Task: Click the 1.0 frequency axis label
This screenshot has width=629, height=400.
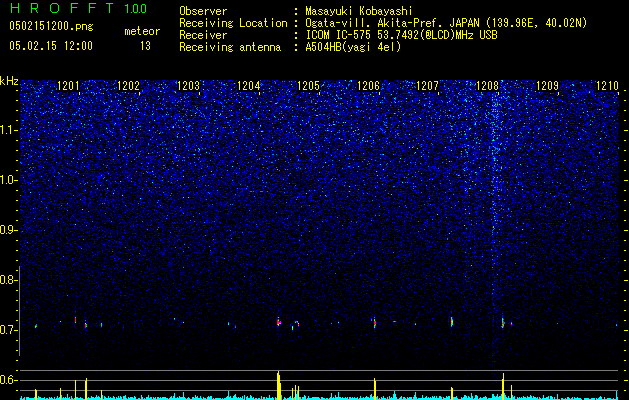Action: [x=8, y=180]
